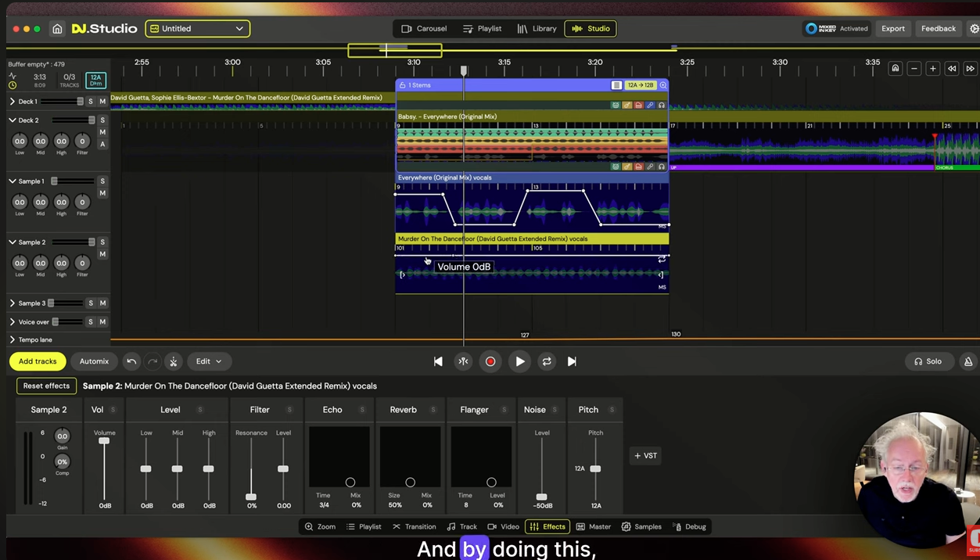The width and height of the screenshot is (980, 560).
Task: Open the Edit dropdown menu
Action: 208,361
